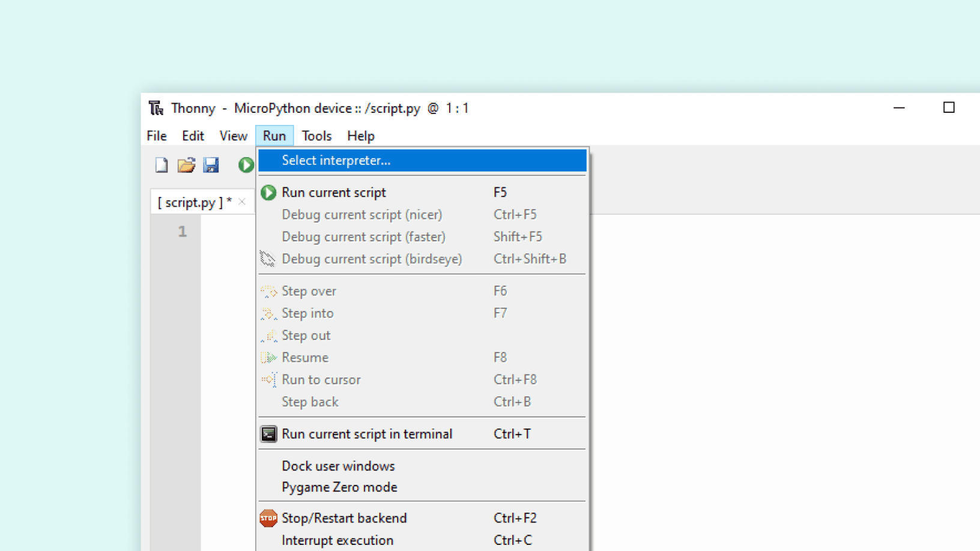Click the red Stop sign icon
Viewport: 980px width, 551px height.
(x=268, y=518)
